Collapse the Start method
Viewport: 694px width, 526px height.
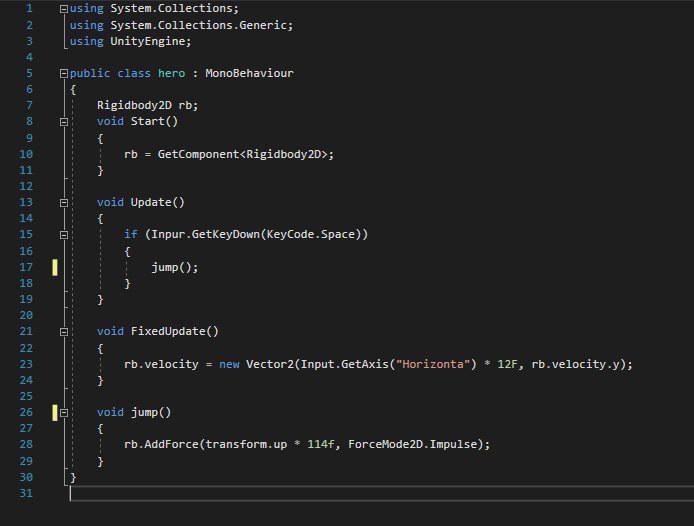pos(64,122)
